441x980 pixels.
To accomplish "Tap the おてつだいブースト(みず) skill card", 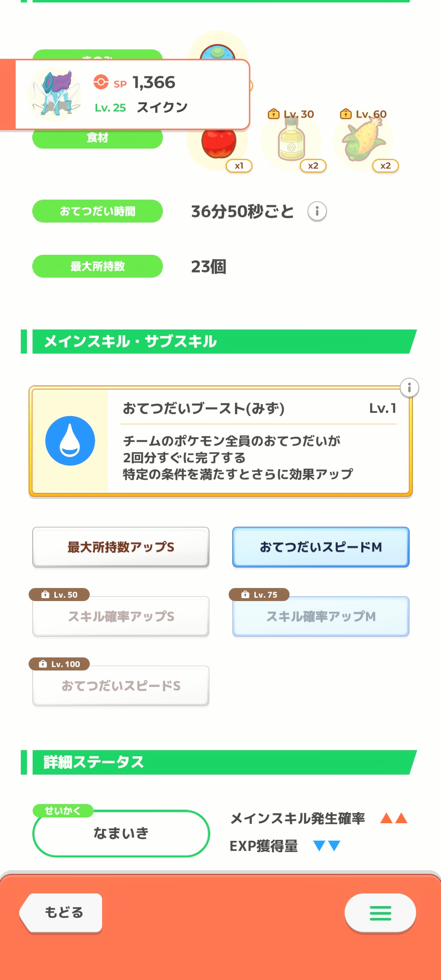I will pyautogui.click(x=260, y=441).
